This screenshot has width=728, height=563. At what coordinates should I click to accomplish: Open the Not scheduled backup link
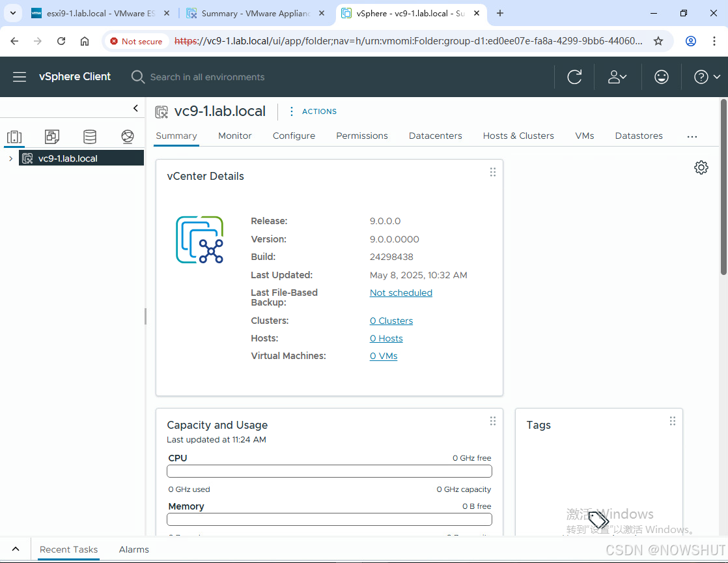[400, 293]
